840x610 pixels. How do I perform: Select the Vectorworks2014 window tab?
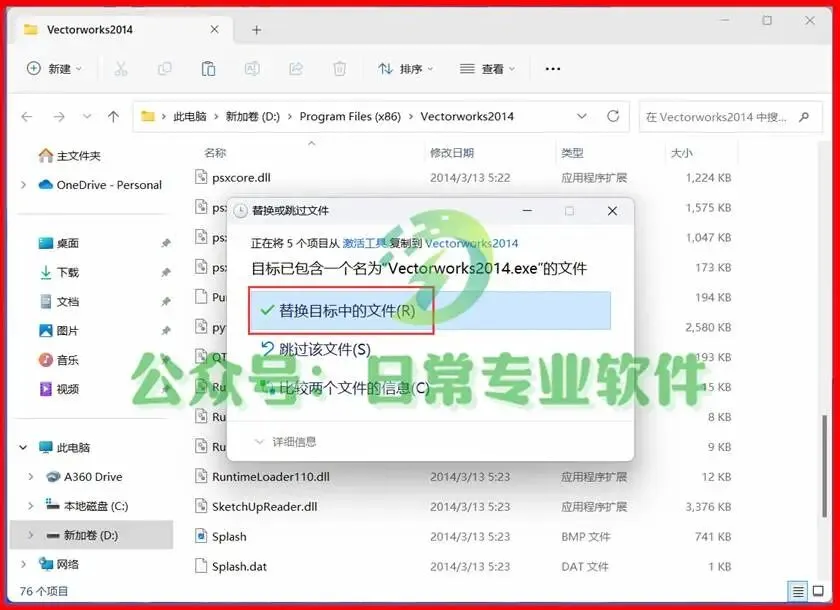(x=123, y=29)
